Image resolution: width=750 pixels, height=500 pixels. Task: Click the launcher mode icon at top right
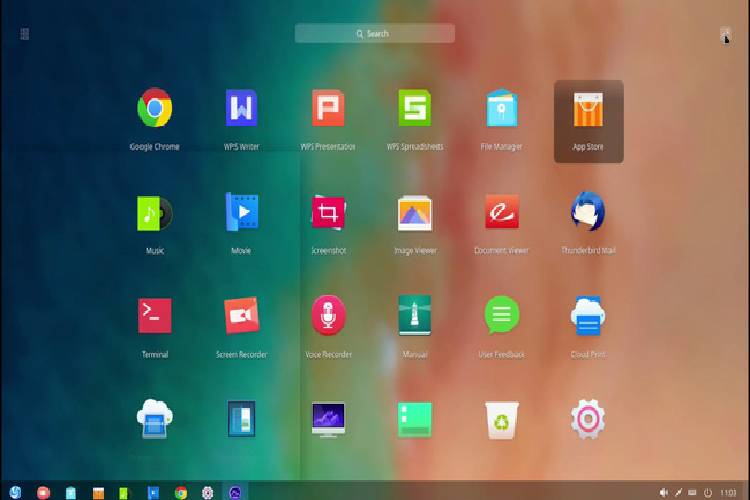pyautogui.click(x=725, y=34)
